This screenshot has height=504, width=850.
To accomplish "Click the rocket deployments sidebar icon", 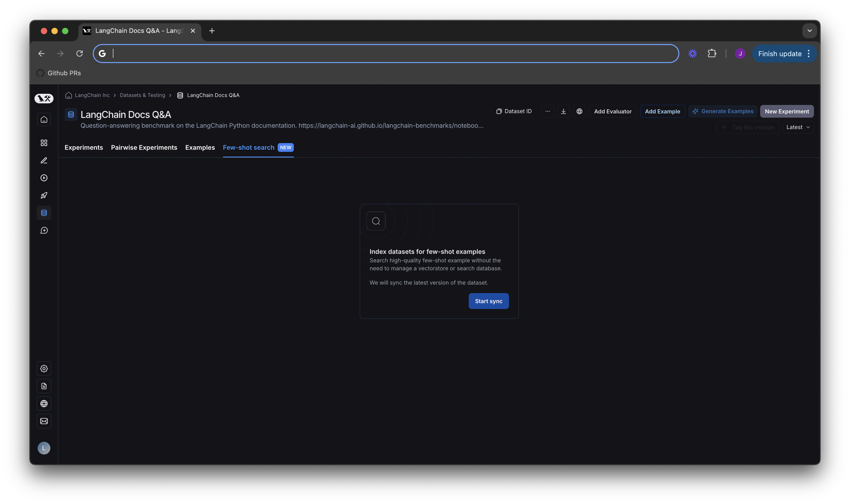I will point(44,195).
